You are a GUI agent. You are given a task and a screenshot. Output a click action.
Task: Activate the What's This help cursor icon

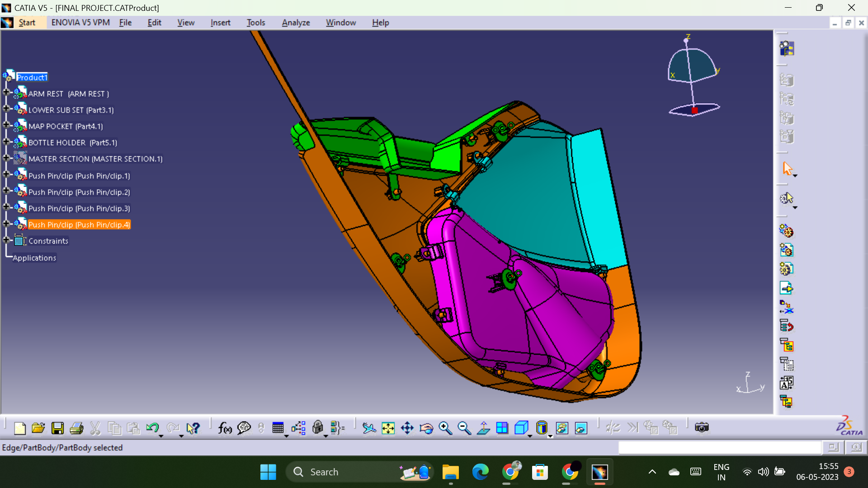coord(193,428)
